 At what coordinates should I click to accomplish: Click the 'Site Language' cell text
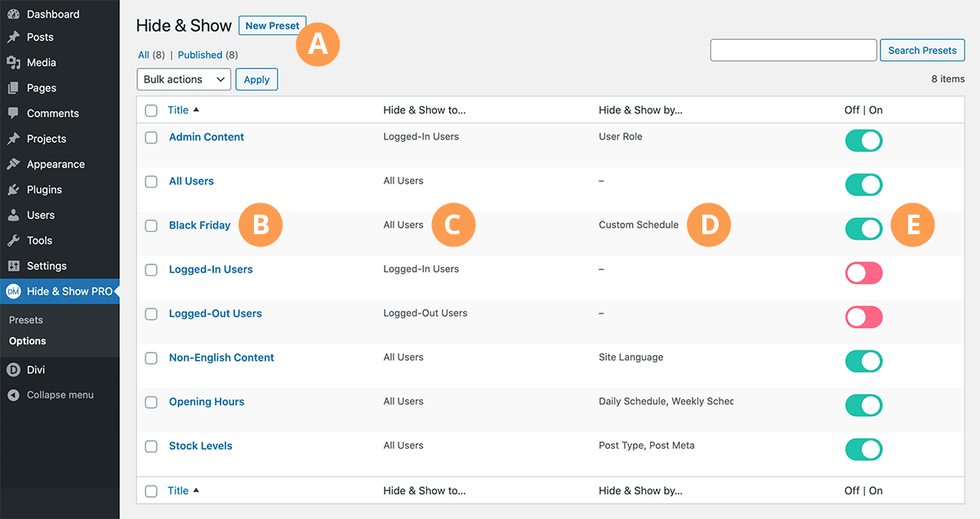point(631,357)
